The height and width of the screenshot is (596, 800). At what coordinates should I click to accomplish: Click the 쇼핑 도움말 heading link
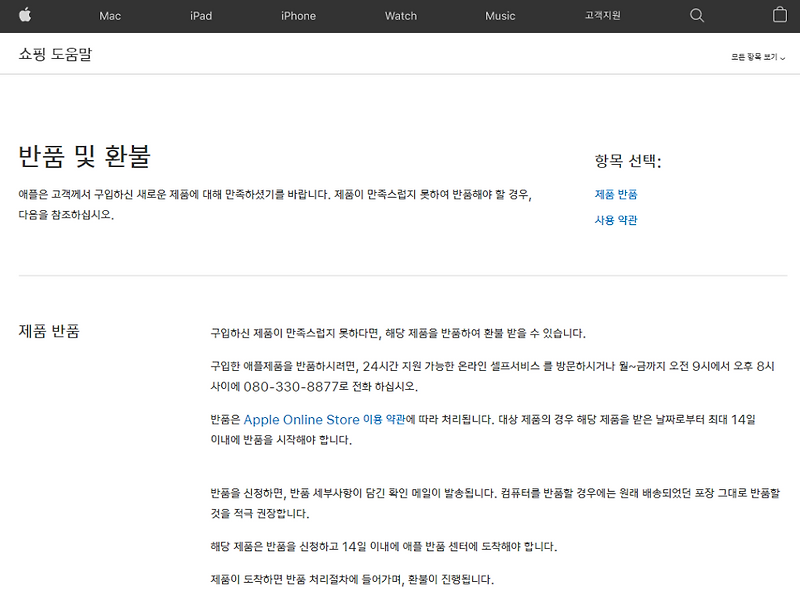tap(55, 54)
